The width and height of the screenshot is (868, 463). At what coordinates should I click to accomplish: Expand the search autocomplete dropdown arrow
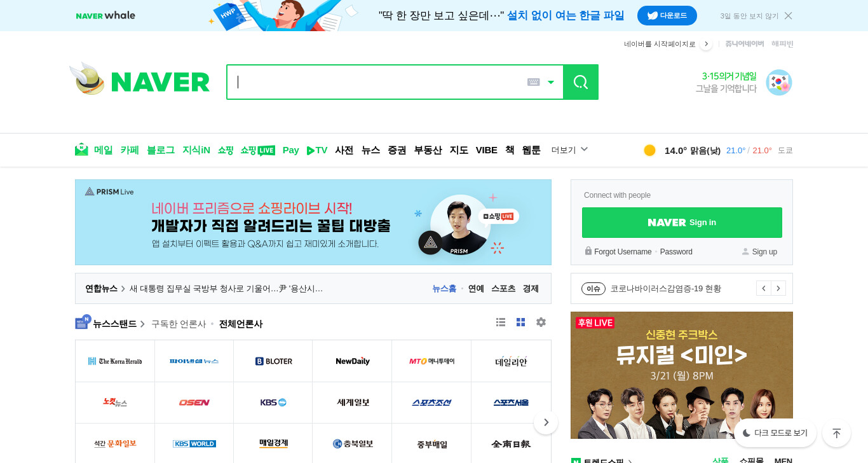point(551,82)
